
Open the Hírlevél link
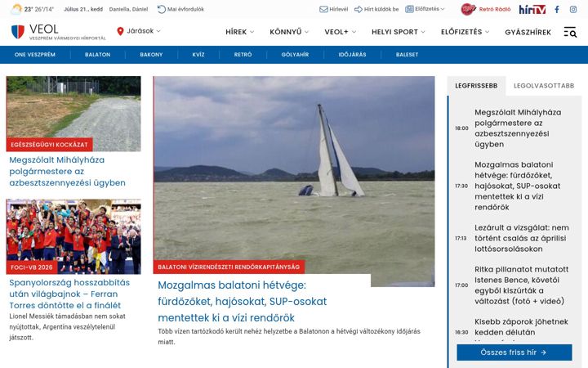[339, 9]
